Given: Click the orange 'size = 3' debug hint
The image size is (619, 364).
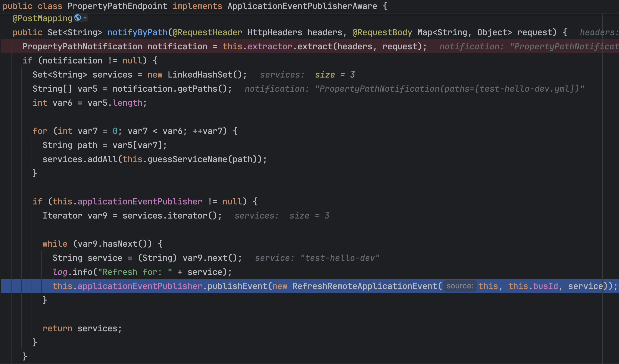Looking at the screenshot, I should click(x=335, y=75).
